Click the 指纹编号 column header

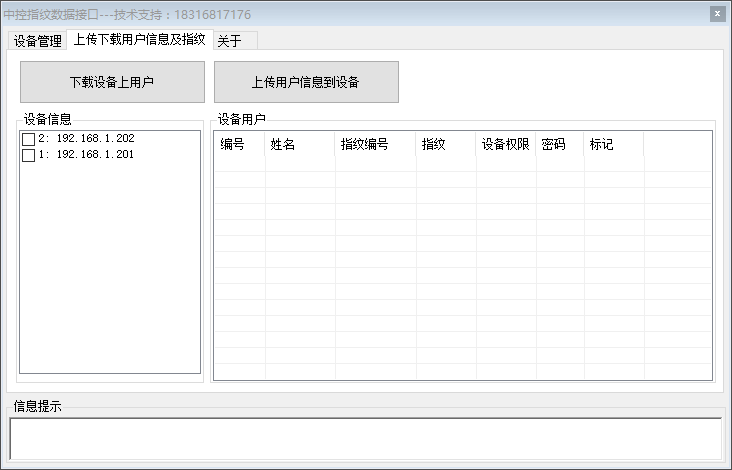[375, 145]
